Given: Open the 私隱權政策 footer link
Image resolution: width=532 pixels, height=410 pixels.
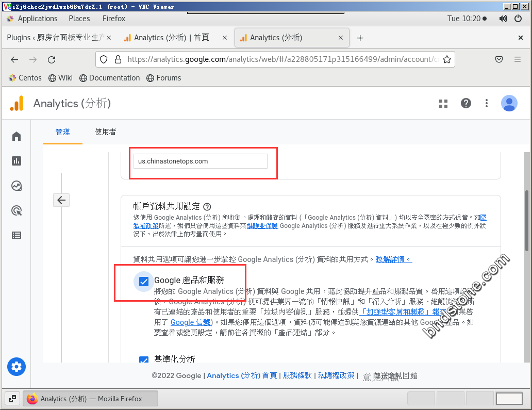Looking at the screenshot, I should click(336, 375).
